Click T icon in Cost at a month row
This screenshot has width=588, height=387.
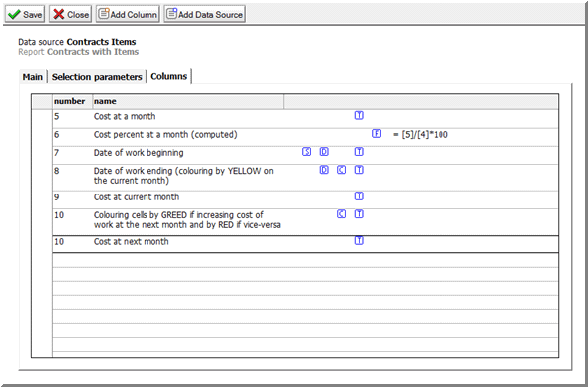[x=359, y=116]
